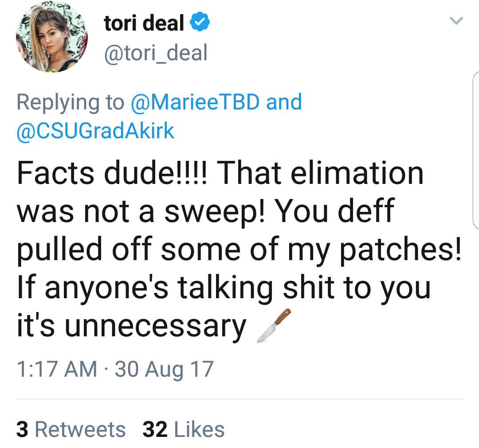
Task: Click the 30 Aug 17 date
Action: coord(164,370)
